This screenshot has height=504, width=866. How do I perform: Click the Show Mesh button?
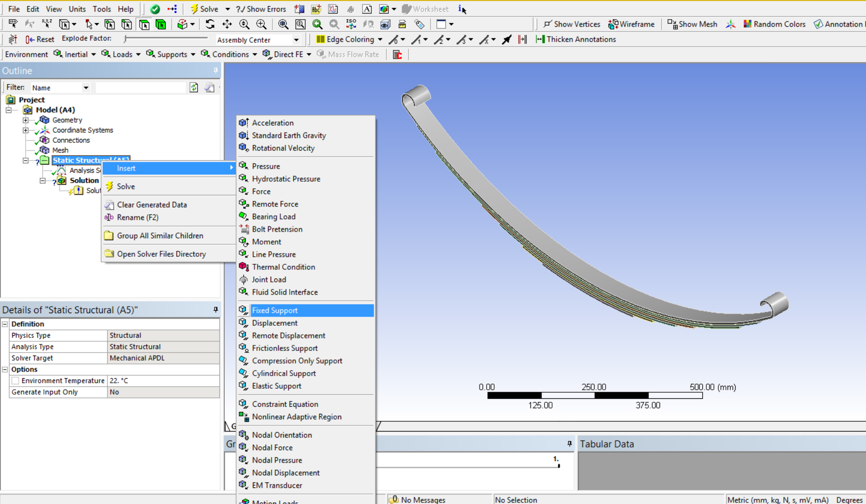(x=692, y=24)
